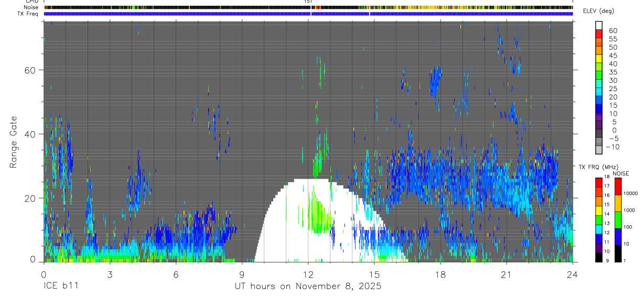Click the "6" tick on UT hours axis

176,275
